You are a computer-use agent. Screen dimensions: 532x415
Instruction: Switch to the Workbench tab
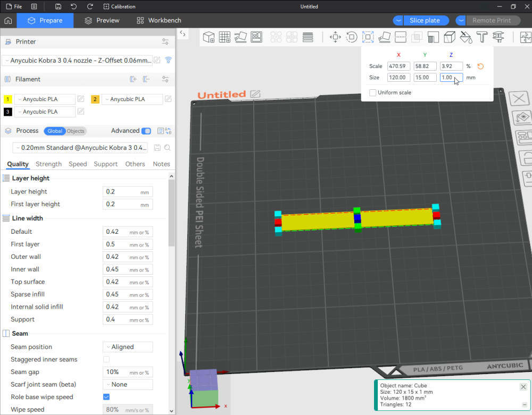point(159,20)
